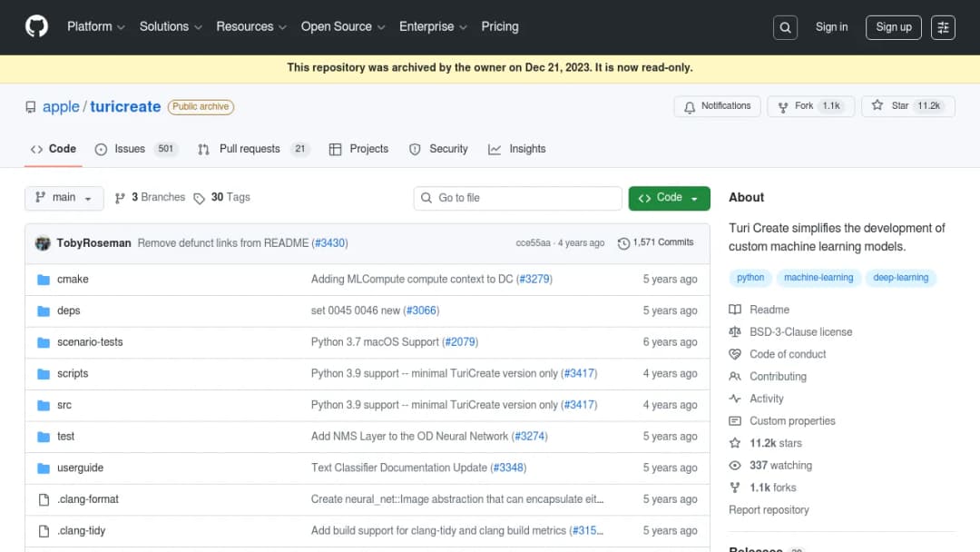The width and height of the screenshot is (980, 552).
Task: Click the Pricing link
Action: pyautogui.click(x=500, y=27)
